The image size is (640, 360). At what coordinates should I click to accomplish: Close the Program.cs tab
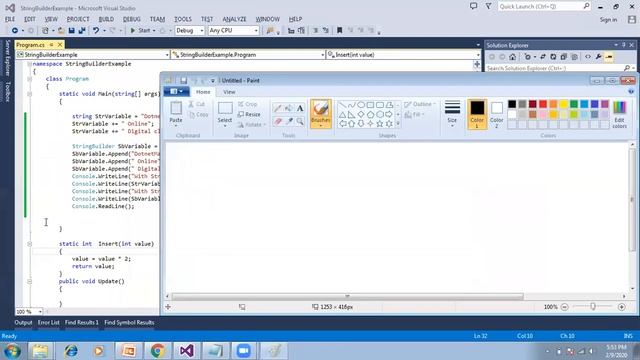(x=60, y=44)
